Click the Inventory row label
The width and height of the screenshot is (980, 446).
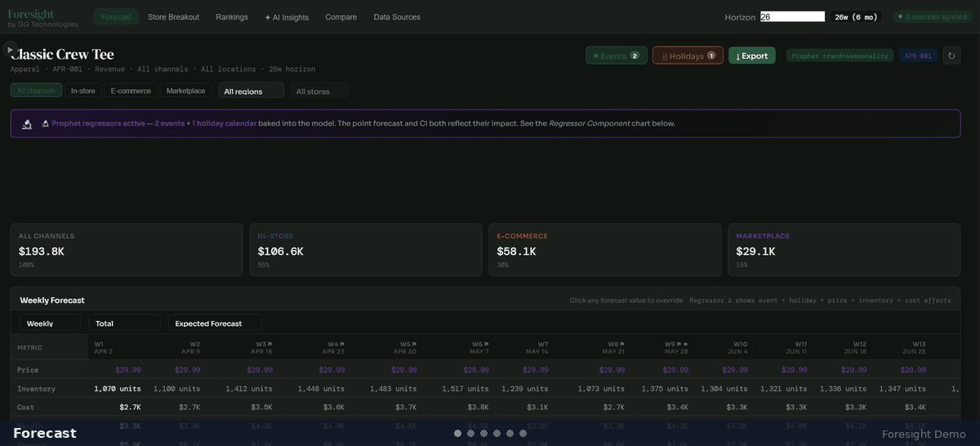tap(36, 389)
